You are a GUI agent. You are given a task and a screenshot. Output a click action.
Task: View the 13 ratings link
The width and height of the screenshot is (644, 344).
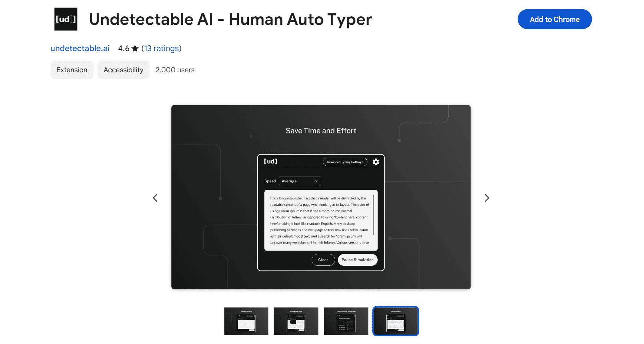[x=161, y=49]
